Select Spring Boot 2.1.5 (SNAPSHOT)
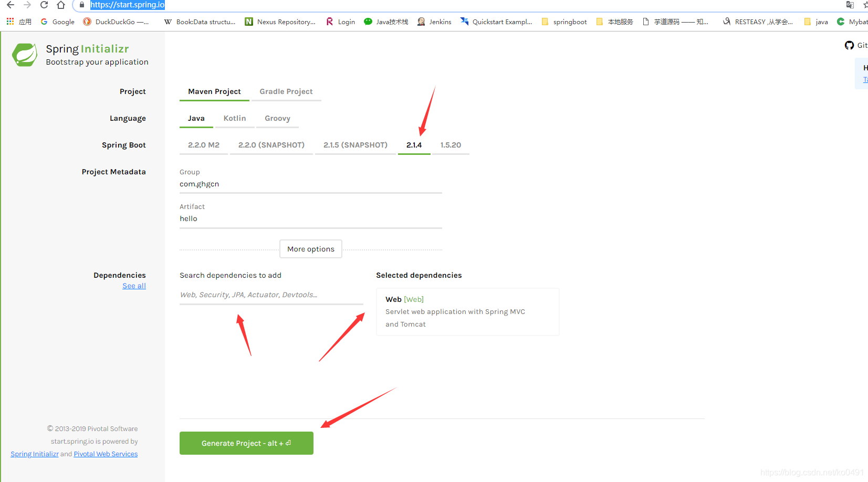Image resolution: width=868 pixels, height=482 pixels. coord(355,145)
